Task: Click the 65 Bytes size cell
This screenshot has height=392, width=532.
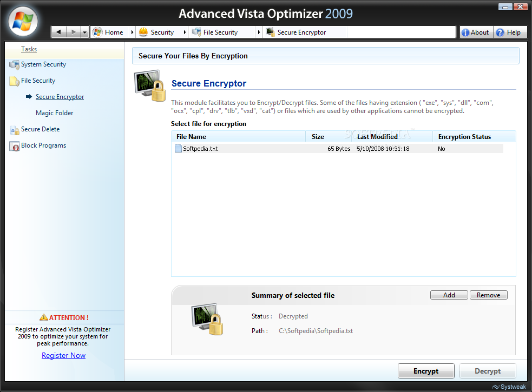Action: [339, 149]
